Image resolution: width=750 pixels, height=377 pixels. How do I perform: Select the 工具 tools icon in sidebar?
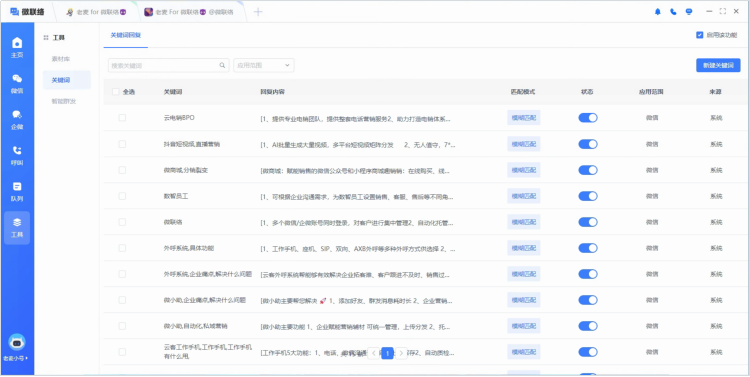tap(17, 228)
